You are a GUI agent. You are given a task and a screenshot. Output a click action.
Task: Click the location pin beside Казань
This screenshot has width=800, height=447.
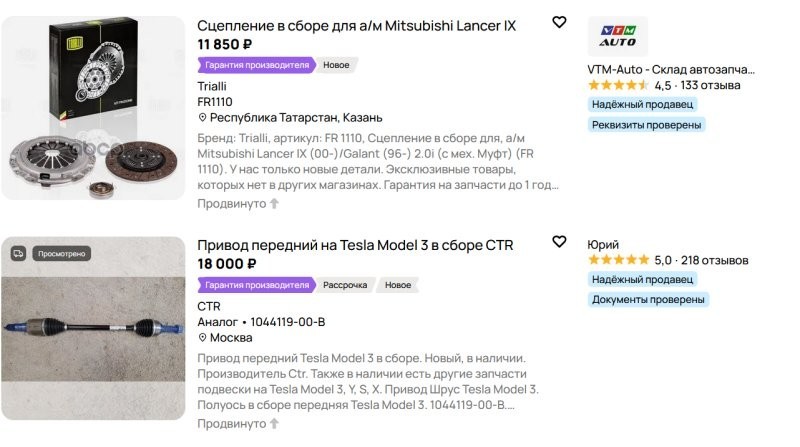click(x=202, y=118)
